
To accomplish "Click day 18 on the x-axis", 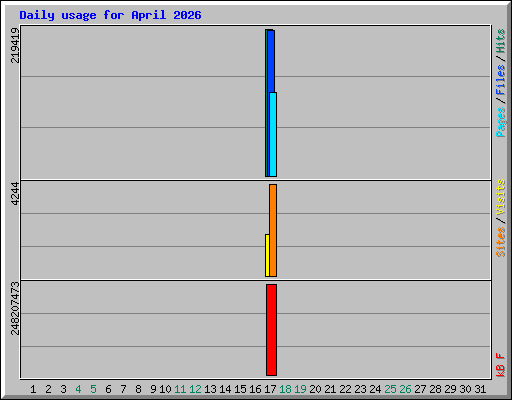I will (x=285, y=389).
